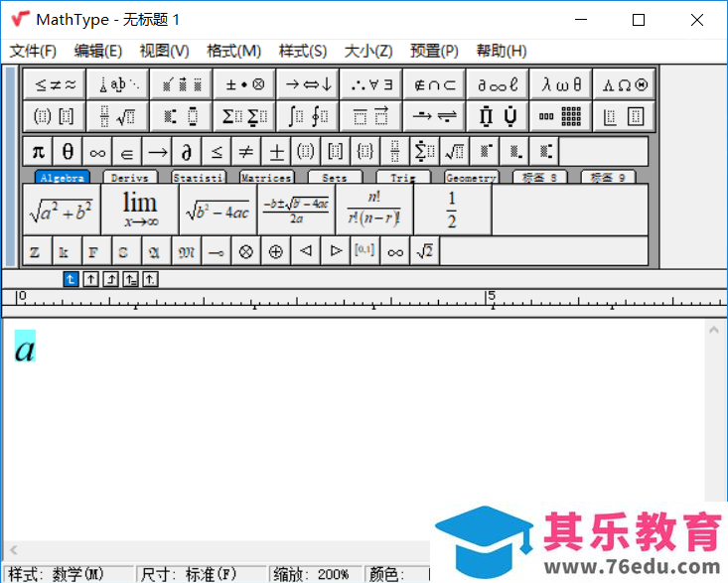Switch to the Statistics tab
Screen dimensions: 728x583
199,178
